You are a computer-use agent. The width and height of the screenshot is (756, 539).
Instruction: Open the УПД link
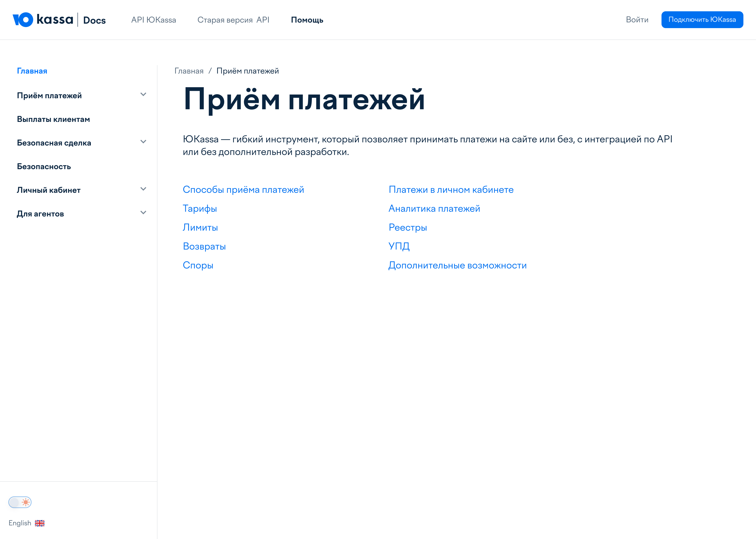tap(399, 246)
